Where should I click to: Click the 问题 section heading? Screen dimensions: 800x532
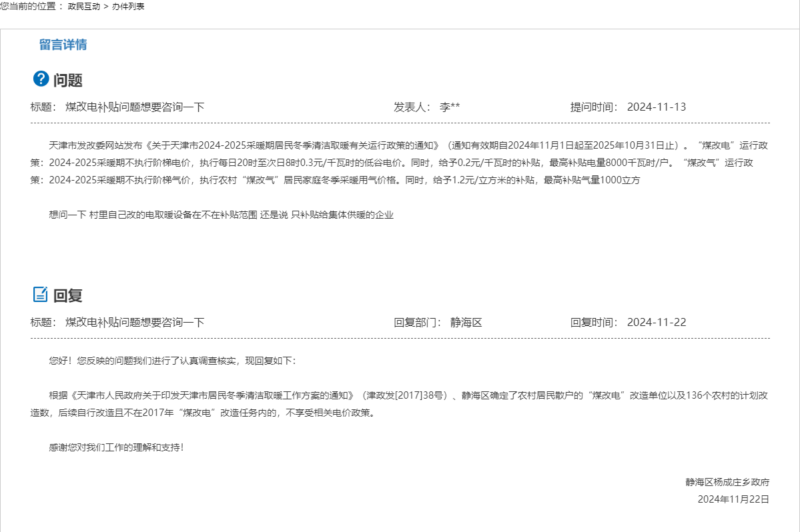click(68, 81)
